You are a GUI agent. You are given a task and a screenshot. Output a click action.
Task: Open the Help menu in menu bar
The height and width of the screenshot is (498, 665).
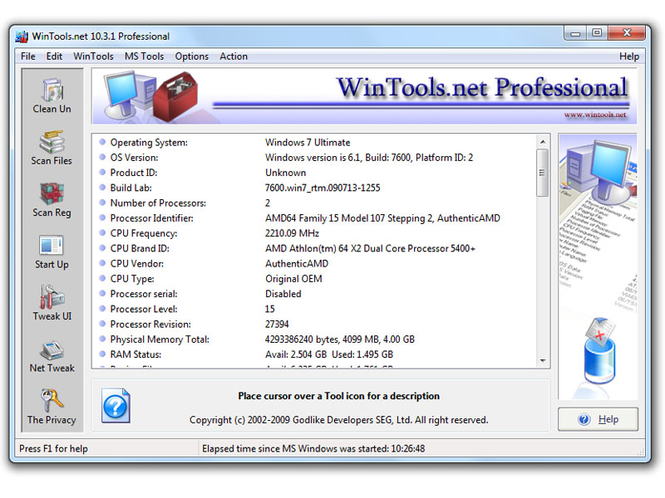[629, 56]
